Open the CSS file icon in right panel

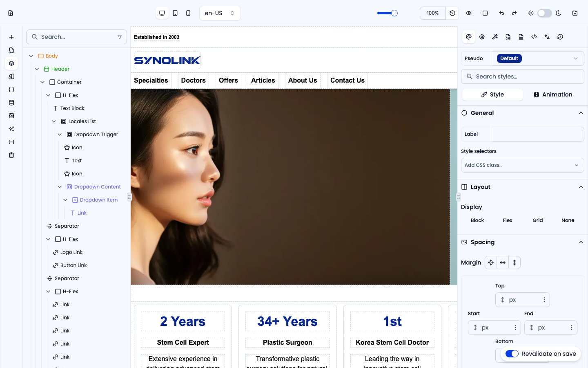click(508, 37)
